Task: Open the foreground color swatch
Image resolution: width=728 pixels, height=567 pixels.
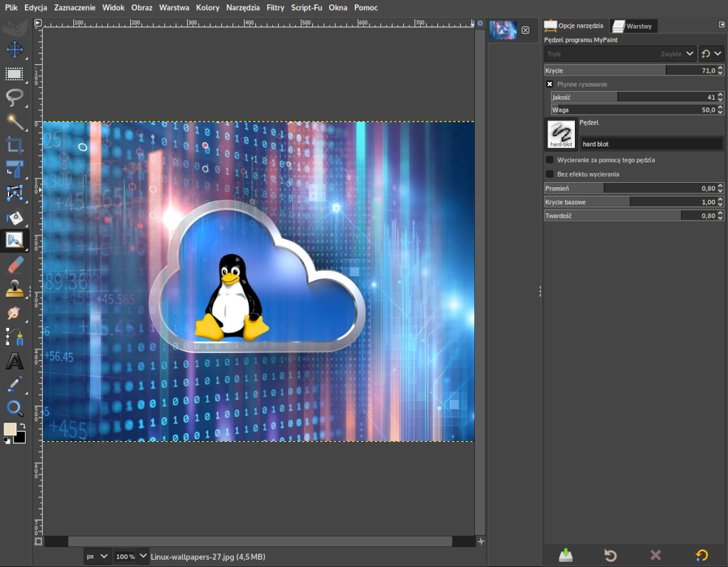Action: (x=10, y=429)
